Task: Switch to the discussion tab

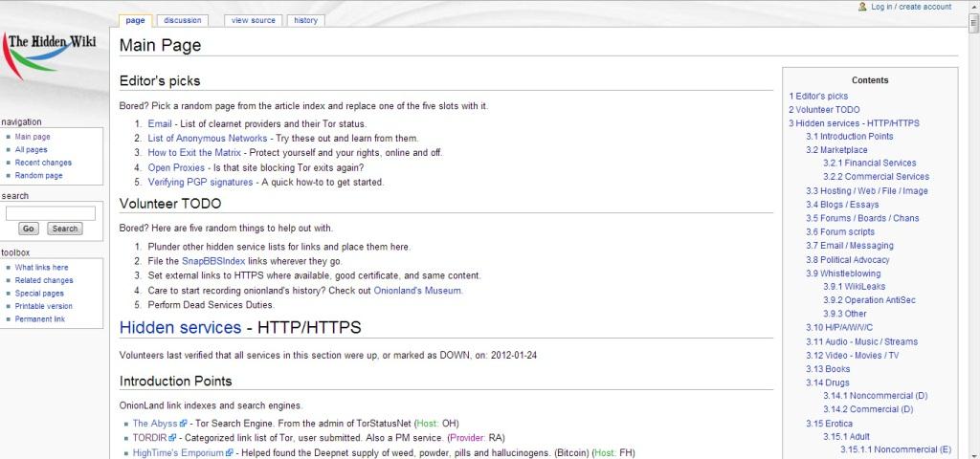Action: click(x=183, y=20)
